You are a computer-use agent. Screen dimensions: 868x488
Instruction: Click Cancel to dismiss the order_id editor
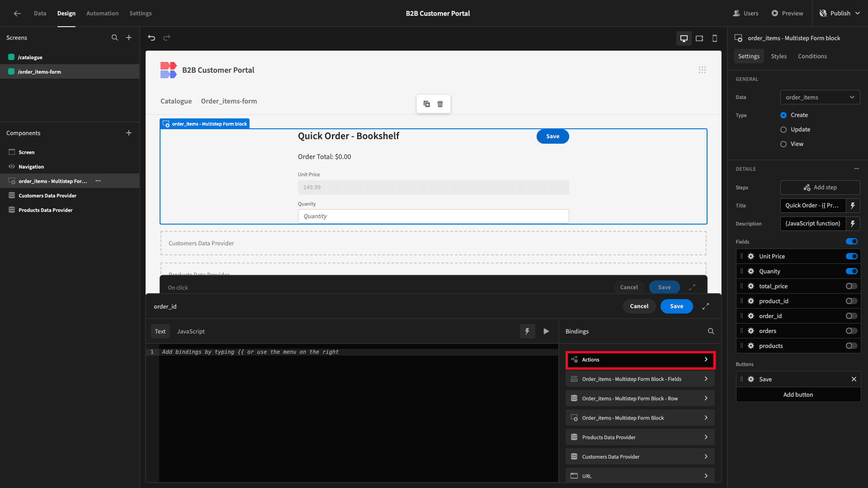639,306
